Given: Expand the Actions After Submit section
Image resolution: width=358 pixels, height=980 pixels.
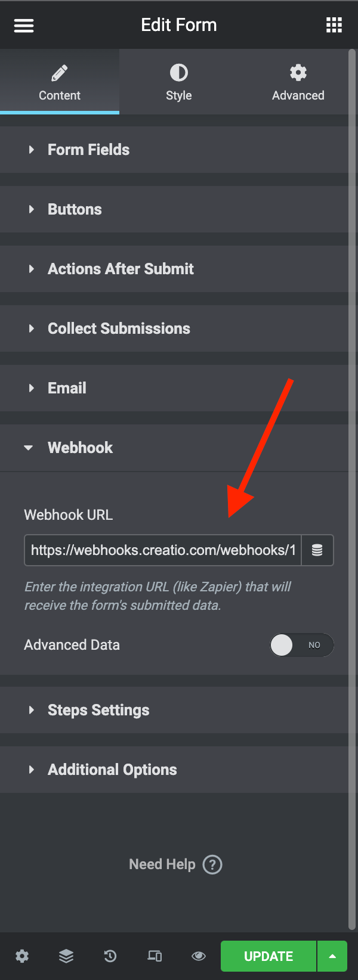Looking at the screenshot, I should [x=174, y=269].
